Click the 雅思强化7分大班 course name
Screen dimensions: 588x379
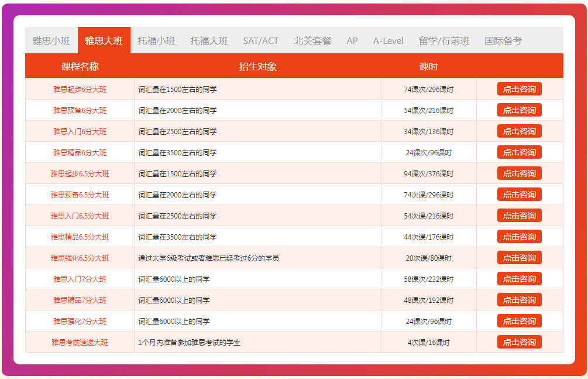(x=80, y=322)
